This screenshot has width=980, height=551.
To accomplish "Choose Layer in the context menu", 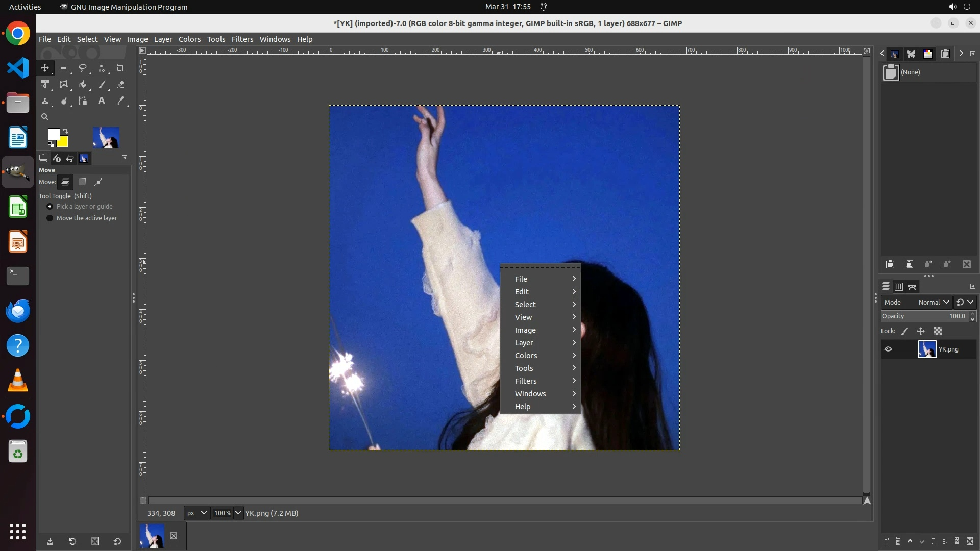I will [524, 343].
